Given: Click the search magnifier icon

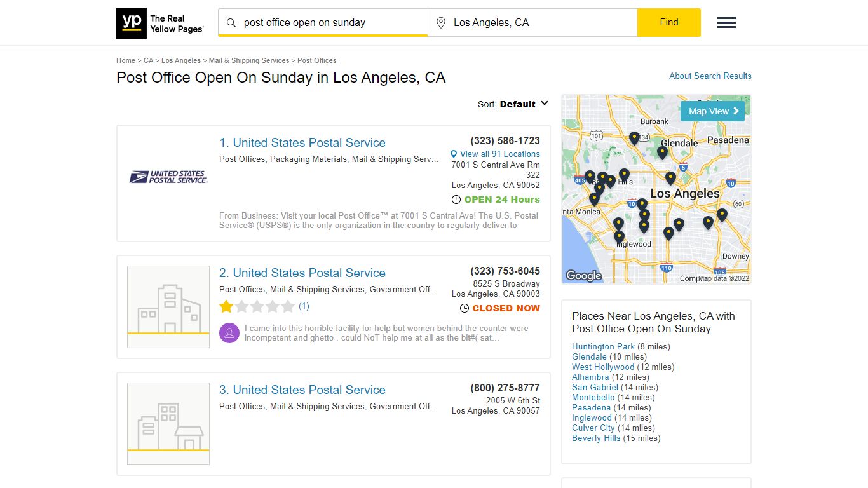Looking at the screenshot, I should coord(231,23).
